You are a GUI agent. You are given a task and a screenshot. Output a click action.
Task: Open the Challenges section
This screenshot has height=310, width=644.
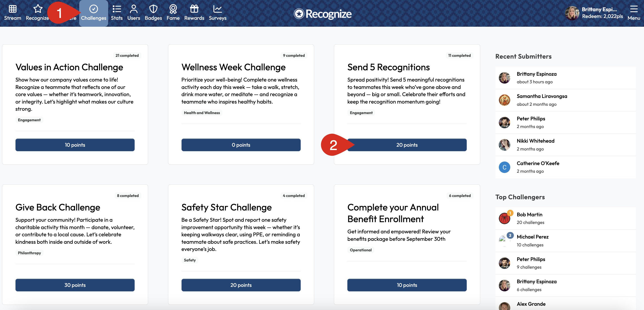click(94, 13)
